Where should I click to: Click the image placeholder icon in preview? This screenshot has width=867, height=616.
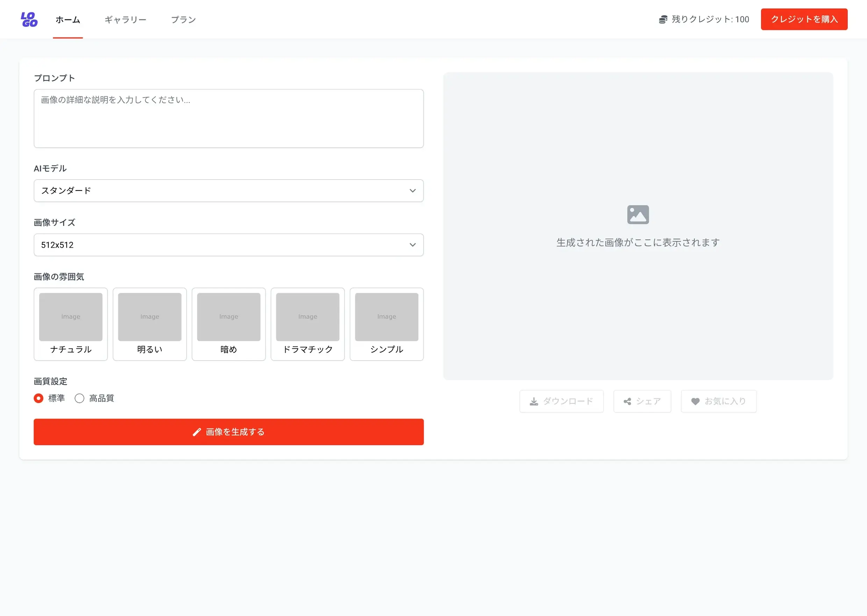638,215
